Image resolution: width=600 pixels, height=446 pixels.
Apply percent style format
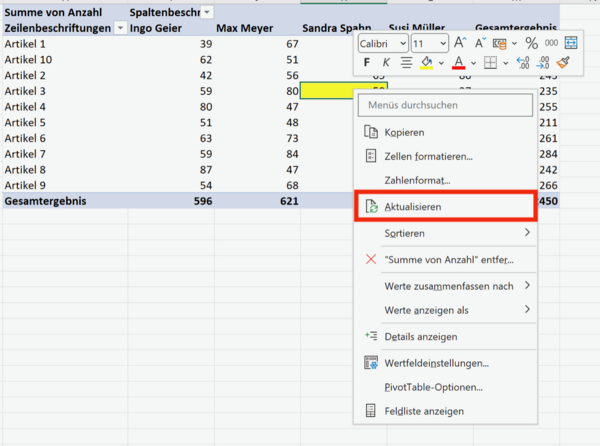(532, 43)
